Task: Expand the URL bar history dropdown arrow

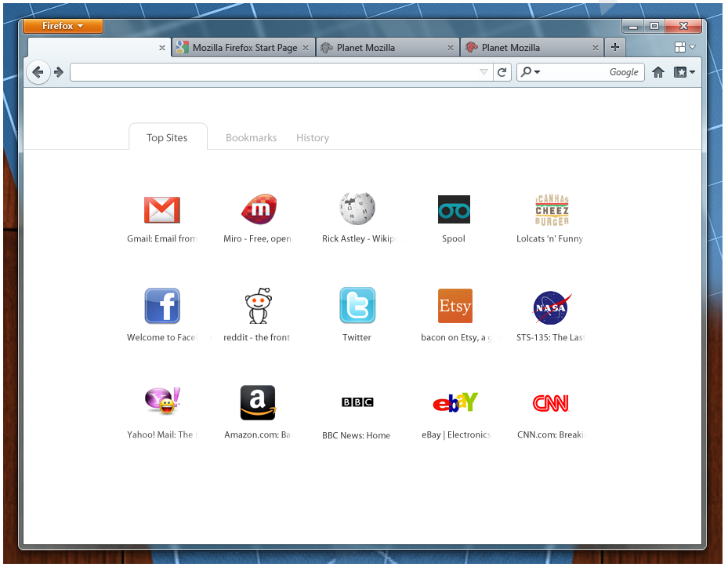Action: [484, 72]
